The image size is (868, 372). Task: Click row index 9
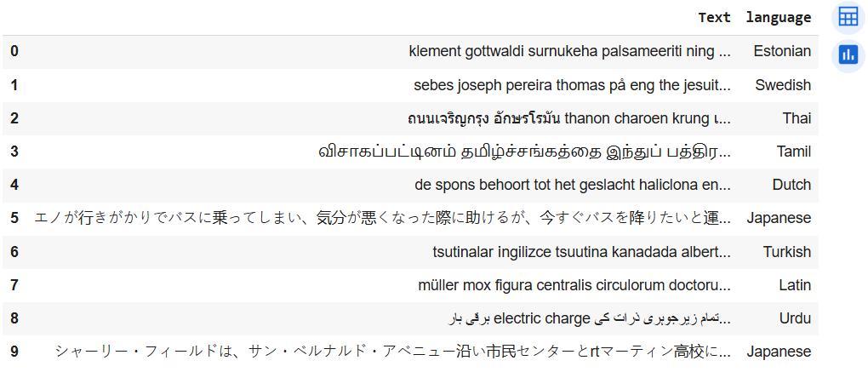[x=14, y=352]
